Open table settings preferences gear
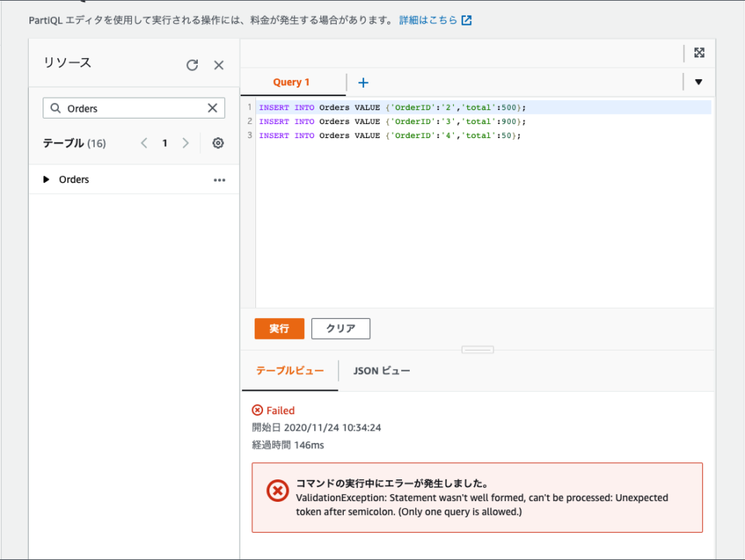This screenshot has width=745, height=560. pyautogui.click(x=218, y=143)
